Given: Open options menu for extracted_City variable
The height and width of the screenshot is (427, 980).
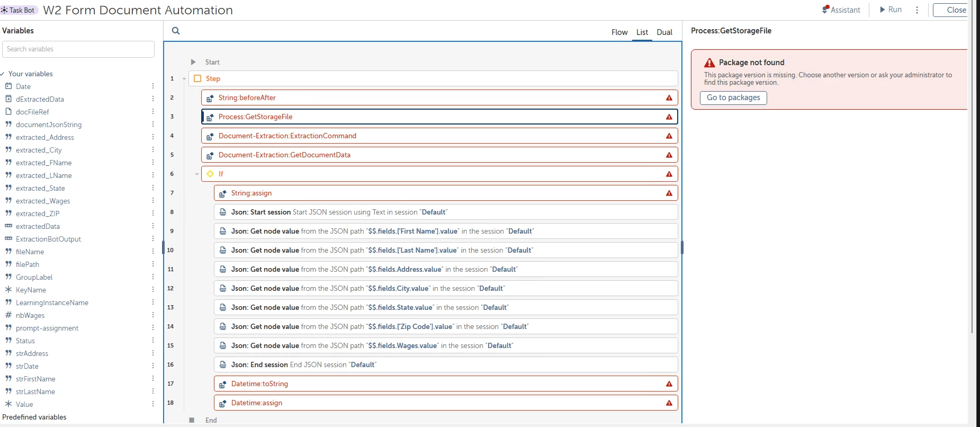Looking at the screenshot, I should tap(153, 149).
